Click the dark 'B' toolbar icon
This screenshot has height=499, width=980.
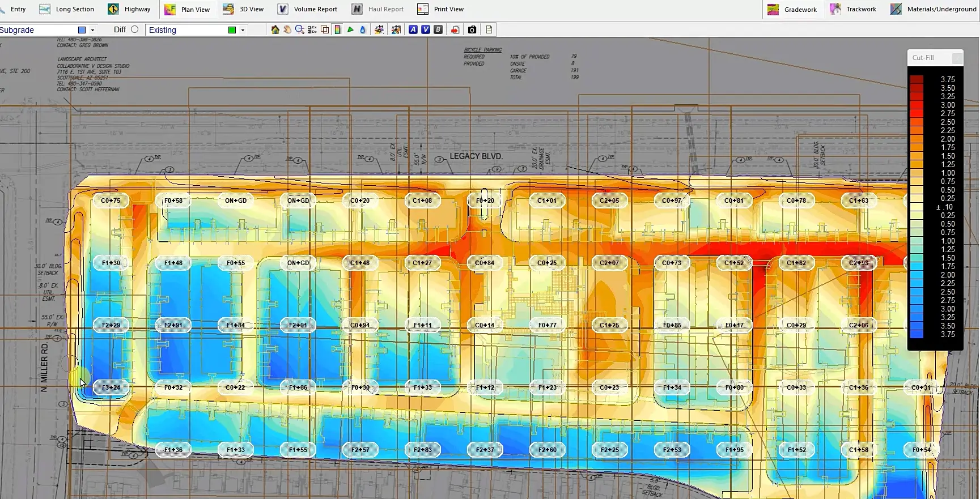438,30
